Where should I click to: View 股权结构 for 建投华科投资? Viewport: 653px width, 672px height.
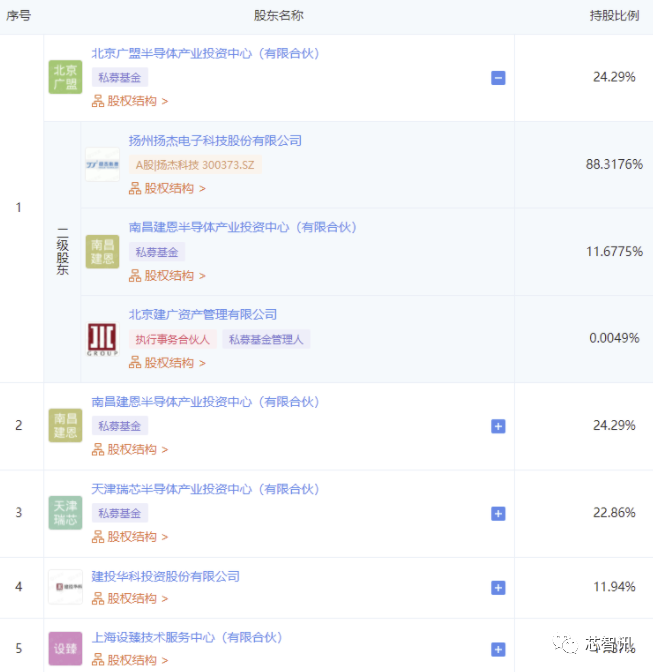click(130, 599)
